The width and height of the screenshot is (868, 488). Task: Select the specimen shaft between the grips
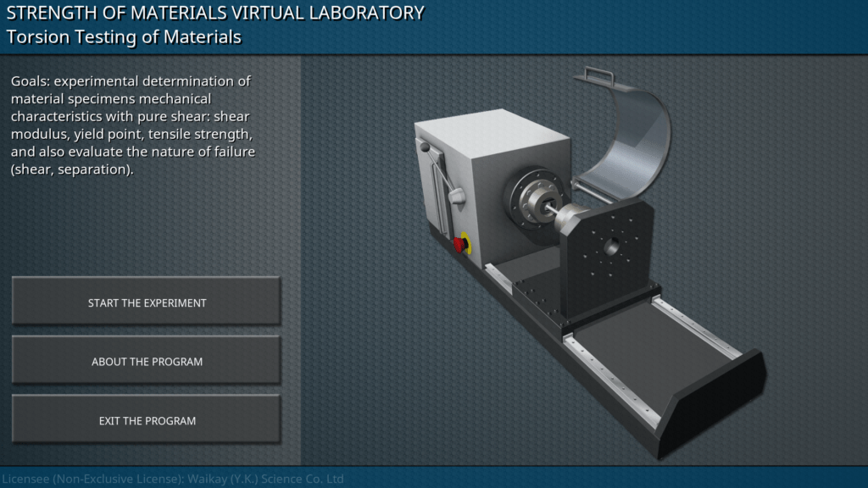[551, 212]
